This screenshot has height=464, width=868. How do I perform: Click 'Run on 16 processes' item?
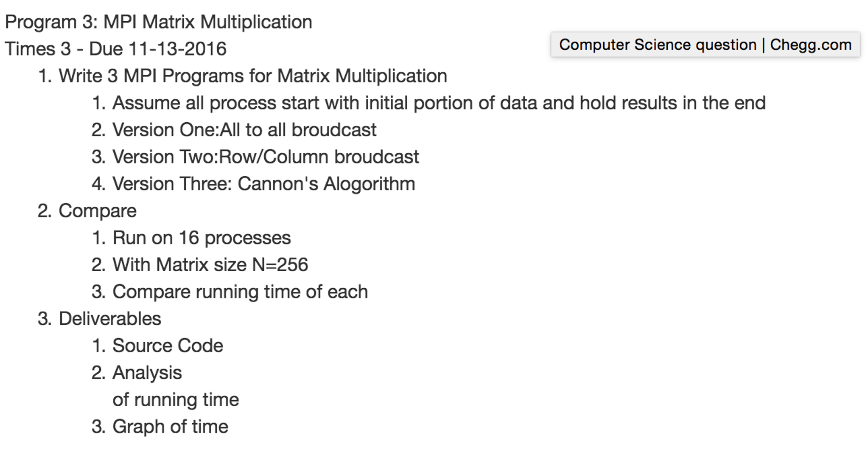[202, 238]
